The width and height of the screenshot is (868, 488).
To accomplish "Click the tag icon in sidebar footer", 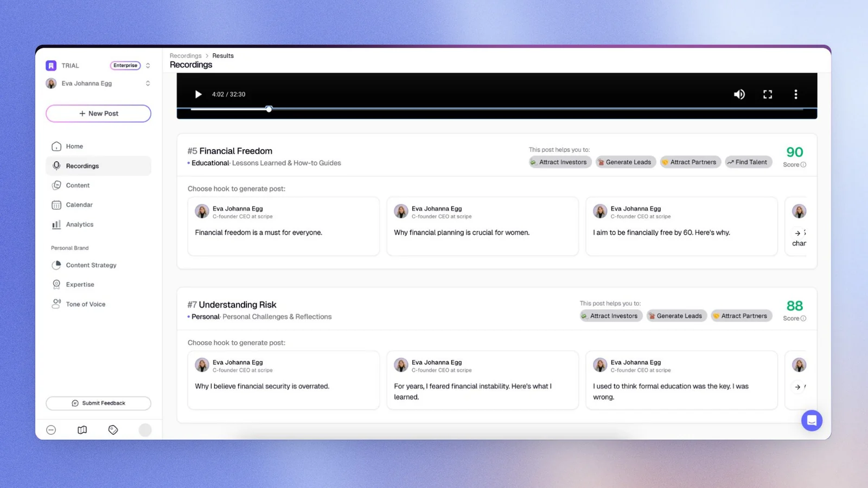I will 113,430.
